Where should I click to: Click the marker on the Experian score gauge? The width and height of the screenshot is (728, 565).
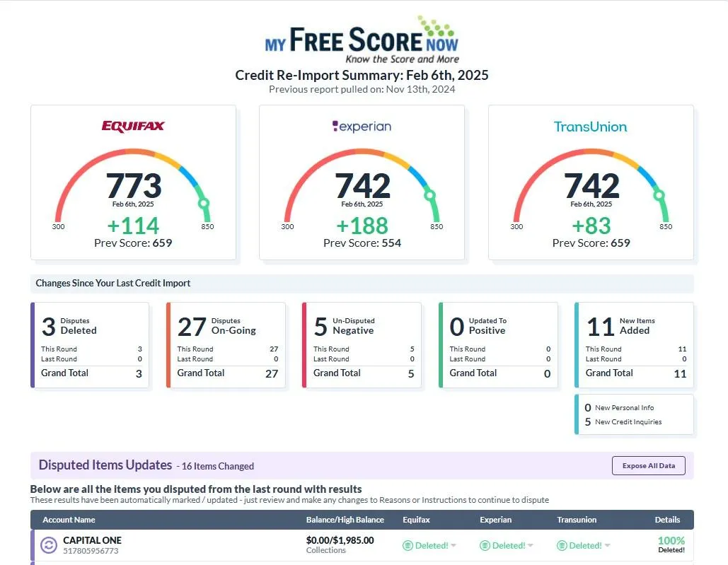tap(429, 195)
